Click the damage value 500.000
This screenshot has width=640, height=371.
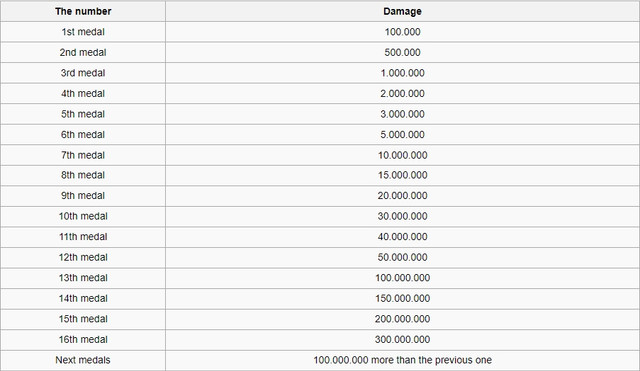point(402,52)
